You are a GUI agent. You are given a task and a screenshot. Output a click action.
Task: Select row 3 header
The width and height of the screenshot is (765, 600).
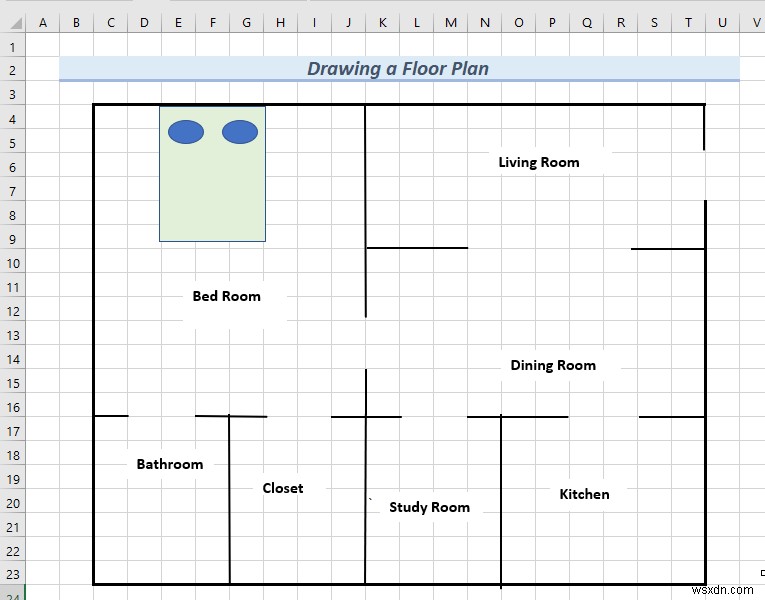[x=13, y=94]
